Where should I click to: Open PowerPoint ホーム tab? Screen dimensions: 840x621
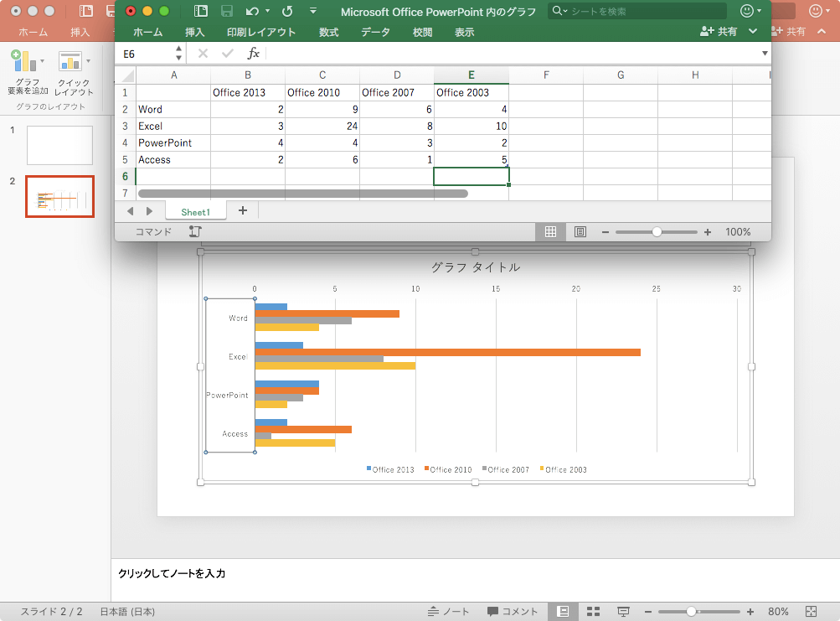(33, 32)
